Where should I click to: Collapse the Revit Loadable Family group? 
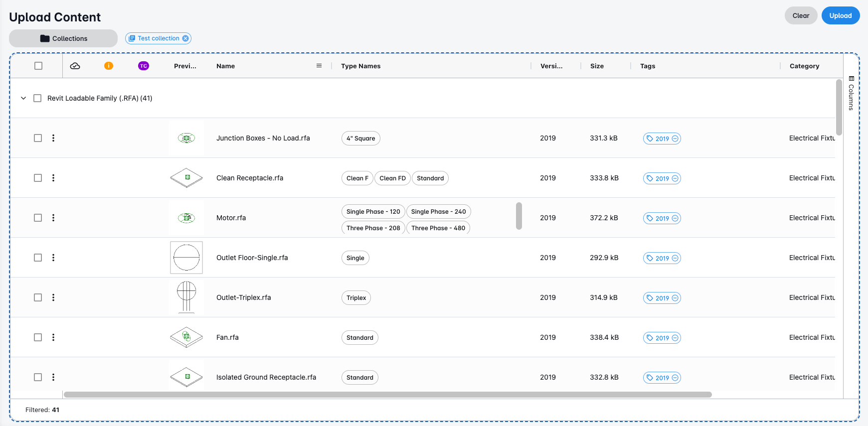[x=23, y=98]
